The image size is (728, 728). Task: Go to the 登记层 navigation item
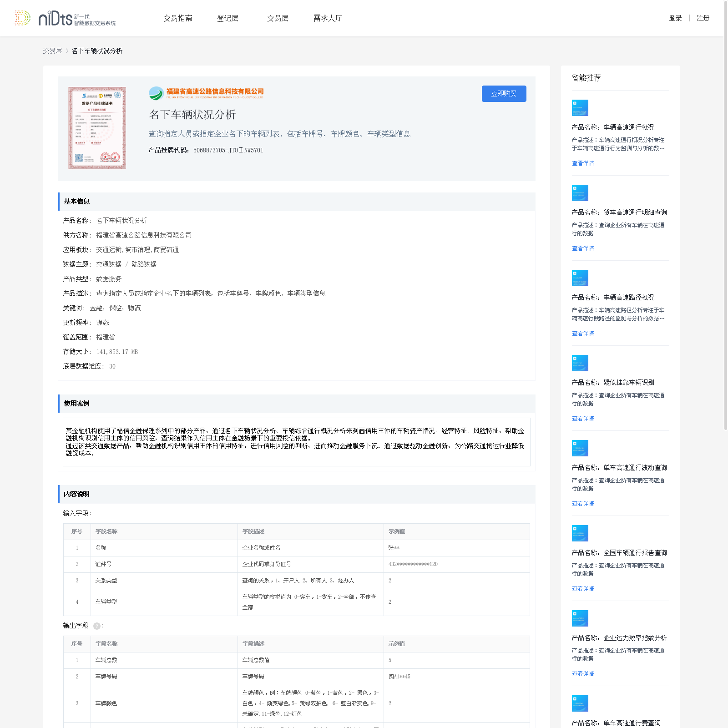(227, 18)
